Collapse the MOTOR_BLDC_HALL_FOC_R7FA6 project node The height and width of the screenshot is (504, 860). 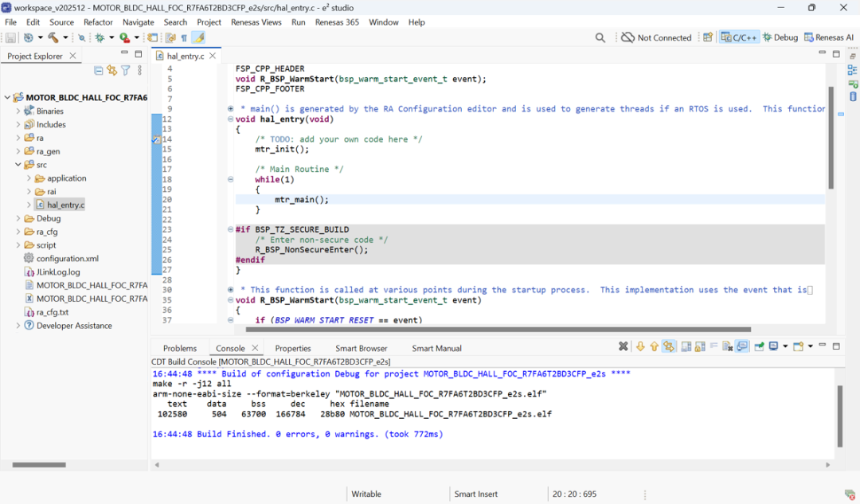(x=7, y=97)
